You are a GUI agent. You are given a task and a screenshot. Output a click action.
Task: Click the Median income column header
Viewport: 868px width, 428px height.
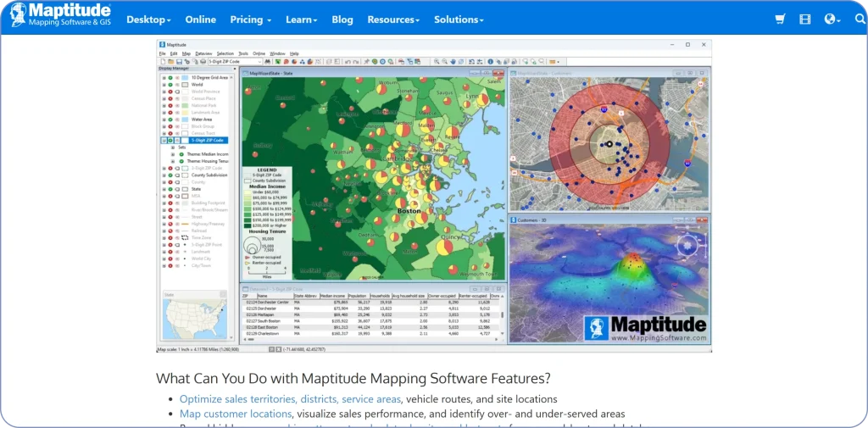[x=334, y=297]
